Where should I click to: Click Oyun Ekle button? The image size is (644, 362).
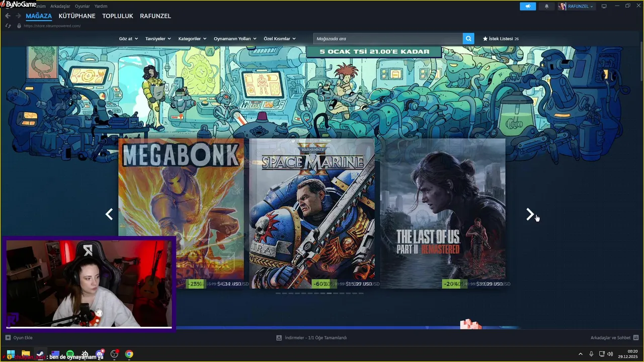point(19,338)
